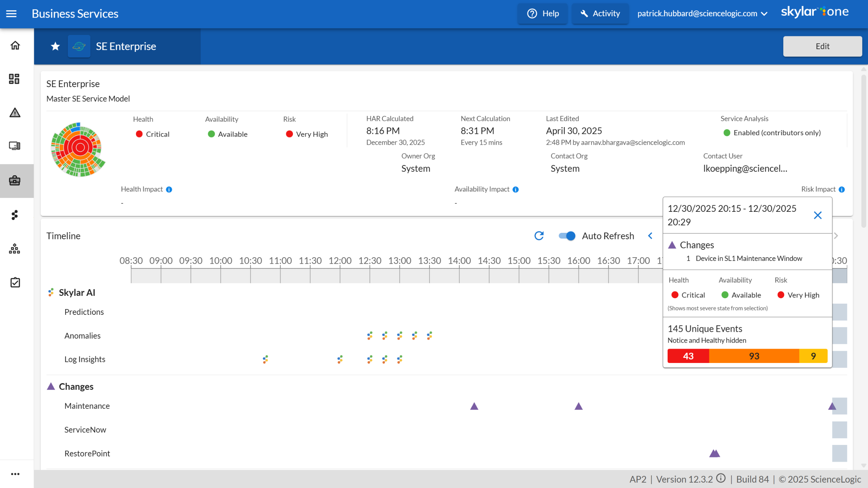Open the Help menu

tap(543, 14)
